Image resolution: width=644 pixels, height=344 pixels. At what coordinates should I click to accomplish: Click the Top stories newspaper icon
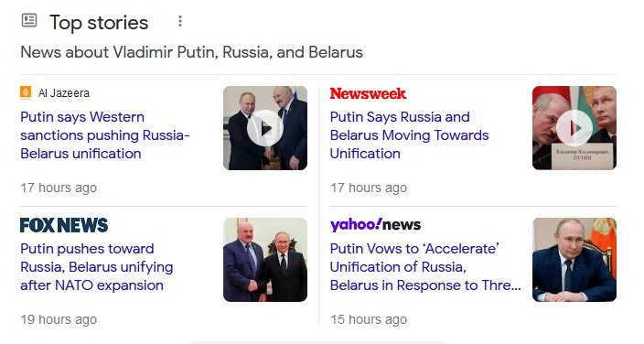coord(29,20)
